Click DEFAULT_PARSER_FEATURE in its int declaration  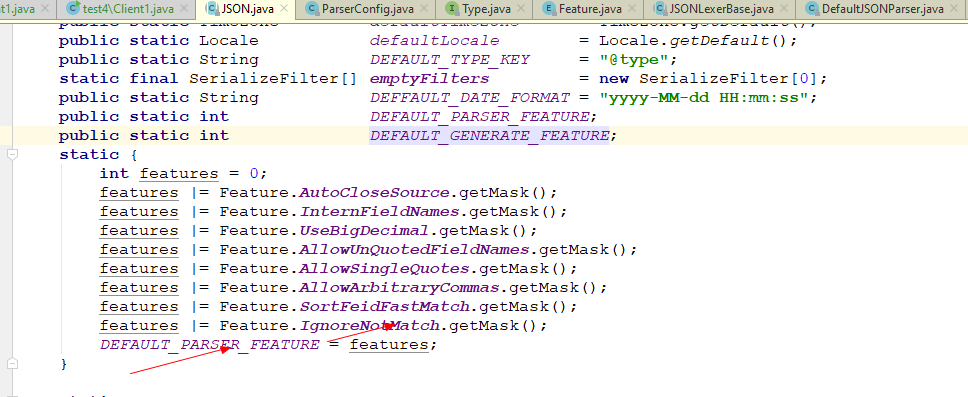480,116
